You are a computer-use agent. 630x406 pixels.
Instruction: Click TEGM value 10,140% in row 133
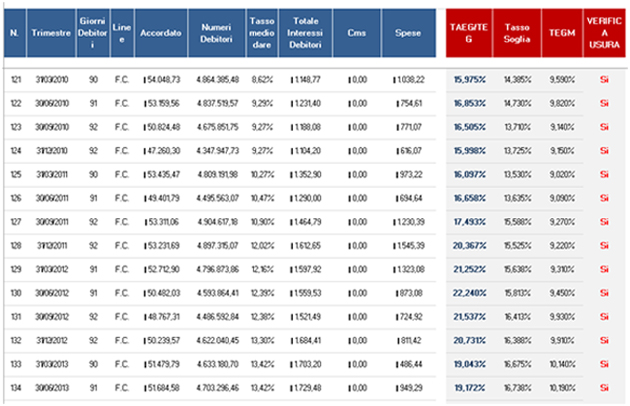[x=562, y=364]
